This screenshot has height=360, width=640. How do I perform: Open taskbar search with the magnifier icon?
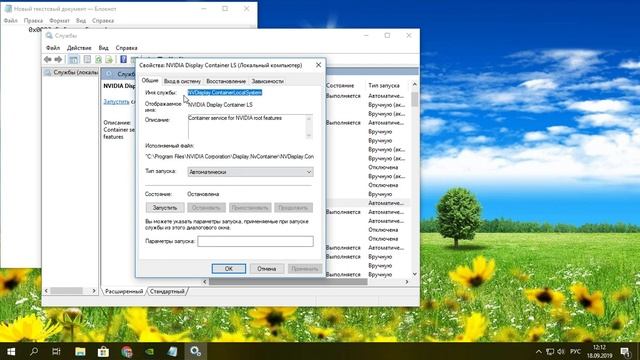pos(34,351)
